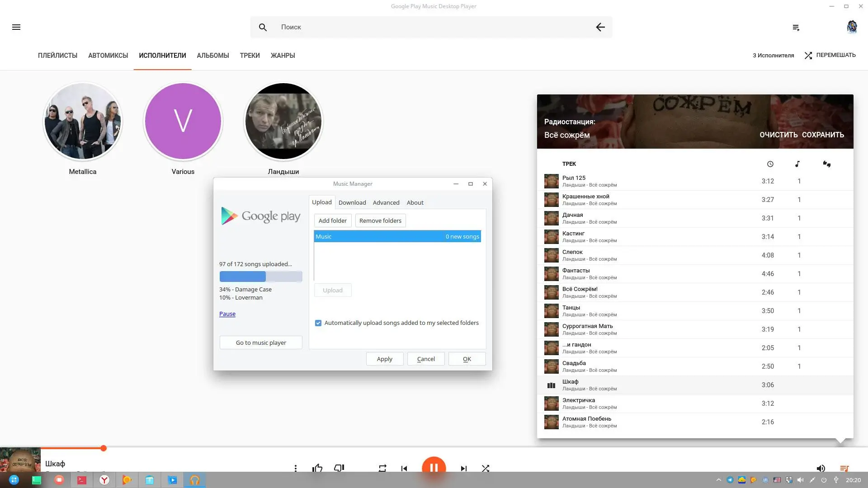Open the user account avatar
Viewport: 868px width, 488px height.
(x=852, y=27)
